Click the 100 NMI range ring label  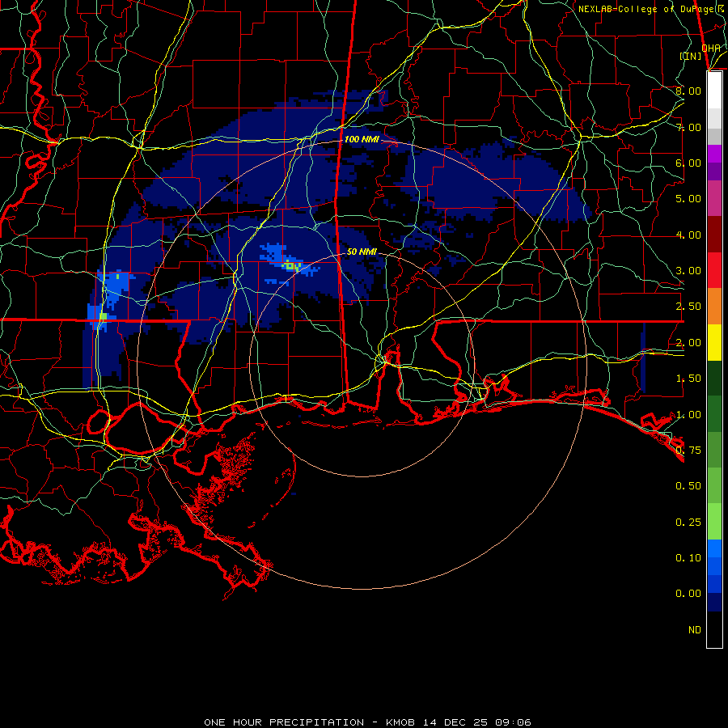coord(362,139)
